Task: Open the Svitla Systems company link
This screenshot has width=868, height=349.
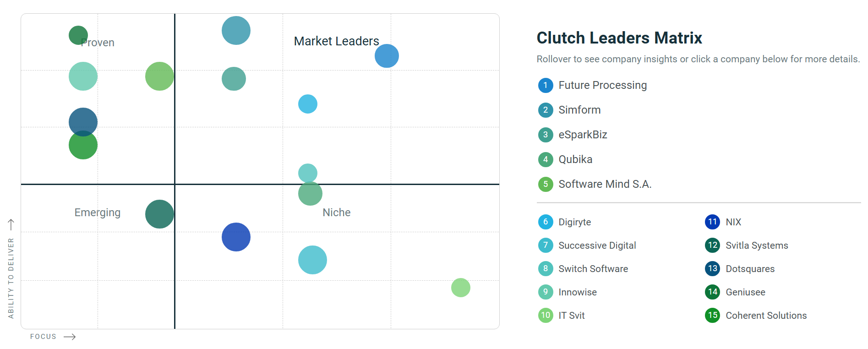Action: click(x=757, y=245)
